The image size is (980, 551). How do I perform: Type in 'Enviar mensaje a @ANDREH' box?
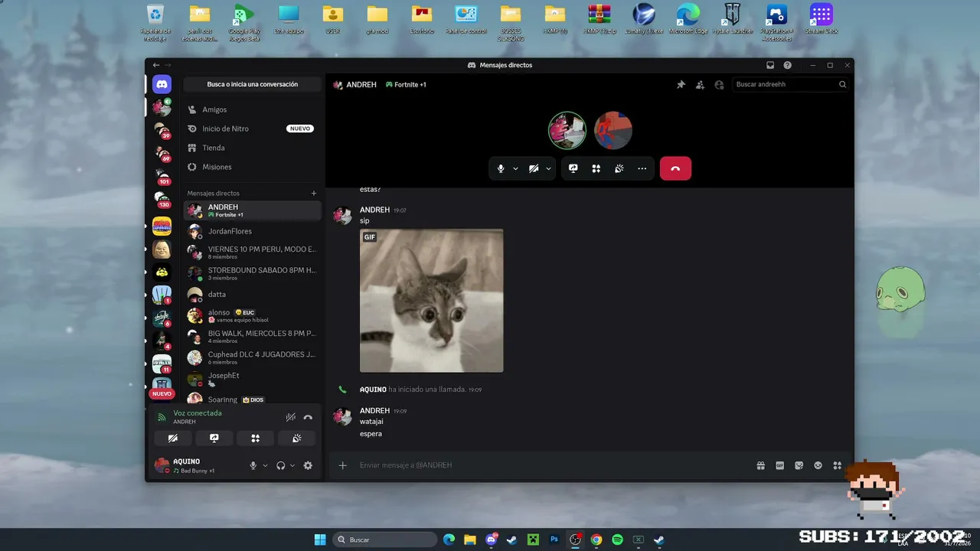tap(551, 465)
